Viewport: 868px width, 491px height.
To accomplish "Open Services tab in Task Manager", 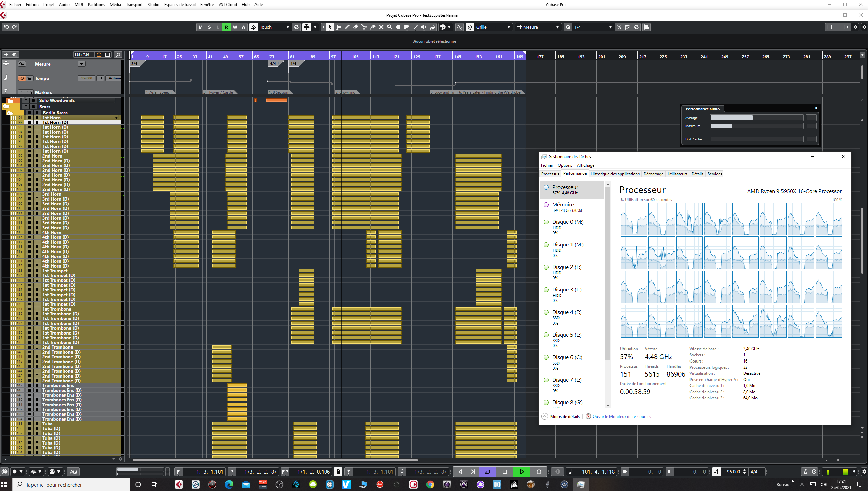I will [714, 174].
